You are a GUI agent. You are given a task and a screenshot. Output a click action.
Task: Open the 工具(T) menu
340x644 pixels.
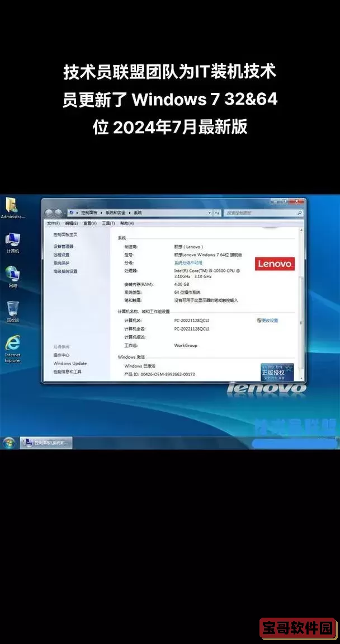click(108, 223)
